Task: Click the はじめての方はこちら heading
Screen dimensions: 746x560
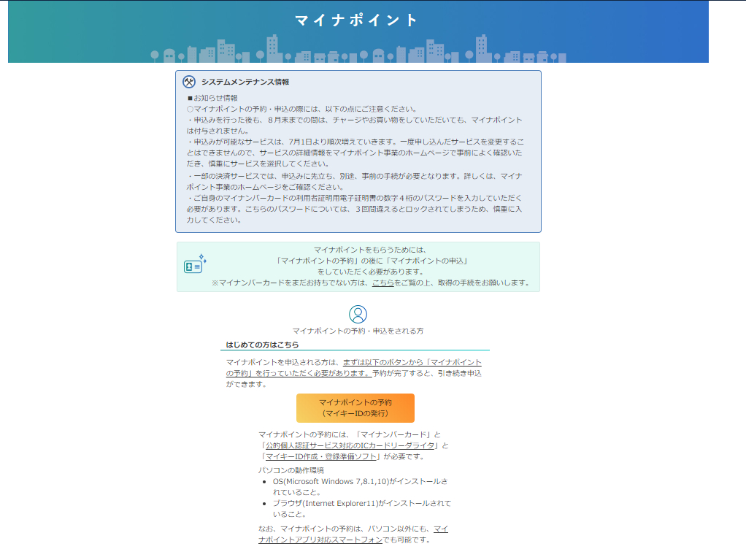Action: [x=262, y=345]
